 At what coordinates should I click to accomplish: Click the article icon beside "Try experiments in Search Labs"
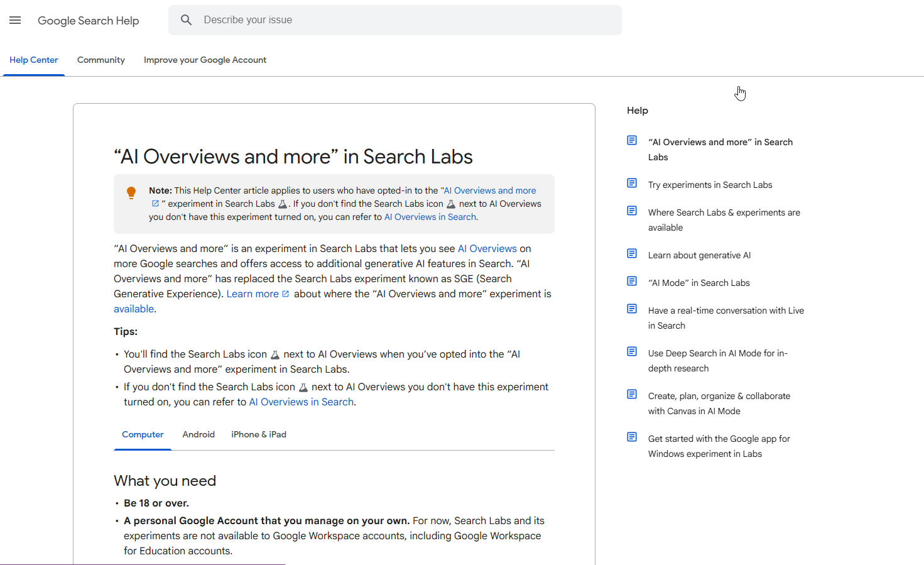point(632,183)
